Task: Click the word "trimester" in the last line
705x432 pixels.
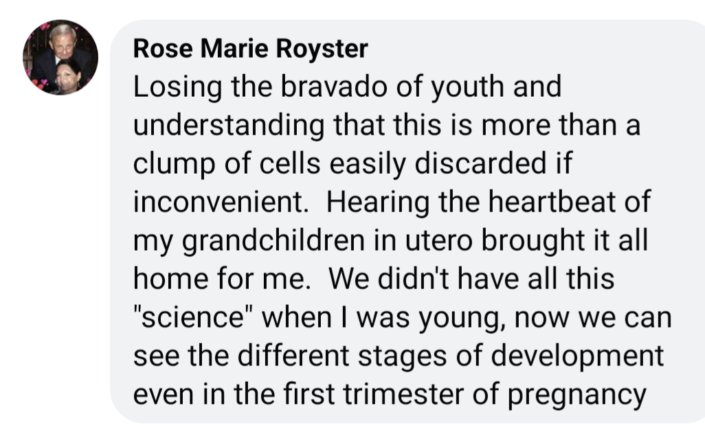Action: click(418, 394)
